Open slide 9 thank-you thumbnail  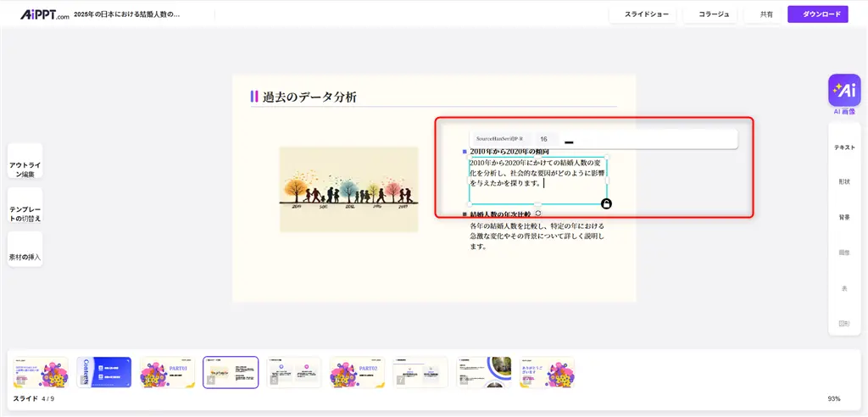(x=547, y=372)
